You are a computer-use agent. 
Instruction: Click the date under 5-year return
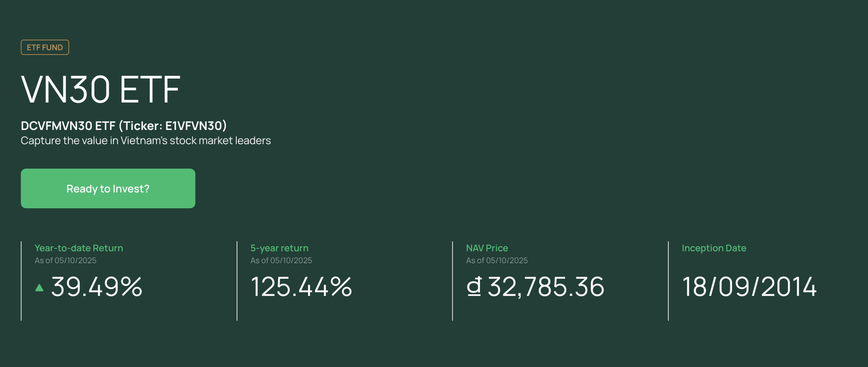281,260
